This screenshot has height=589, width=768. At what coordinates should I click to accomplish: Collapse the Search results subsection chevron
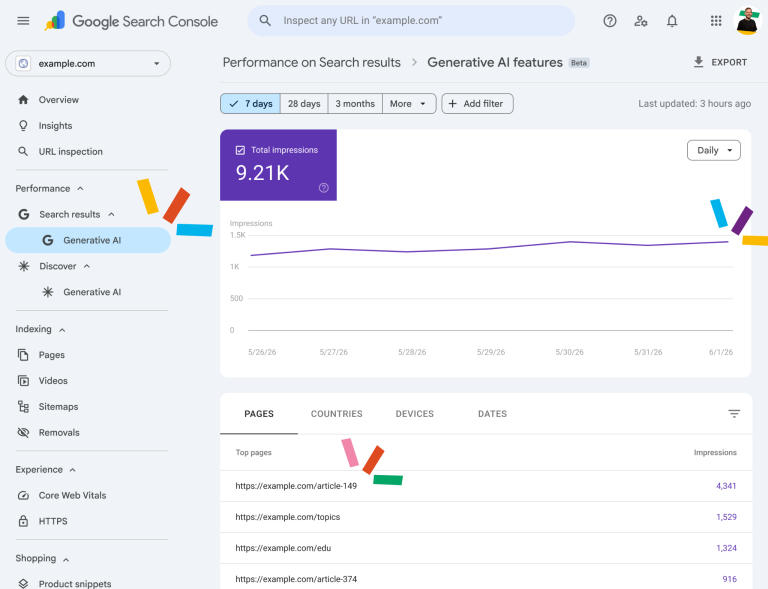point(111,214)
